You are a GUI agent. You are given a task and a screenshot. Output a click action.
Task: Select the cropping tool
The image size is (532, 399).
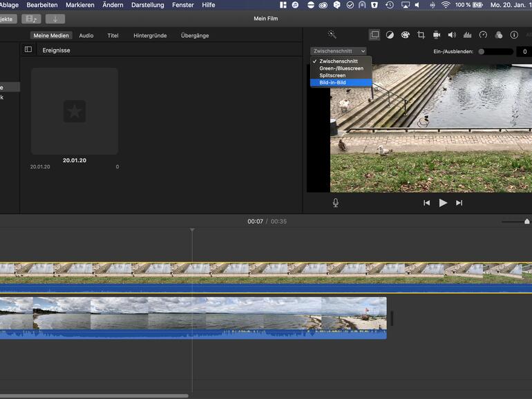click(421, 35)
